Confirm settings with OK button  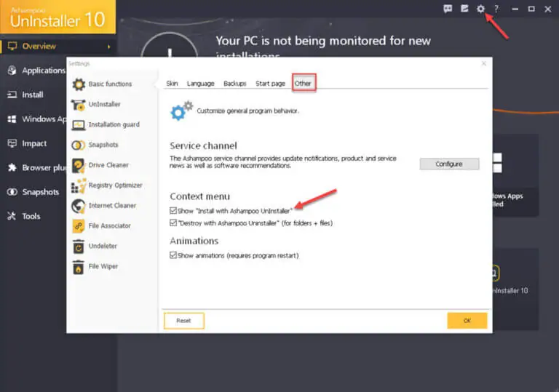point(467,321)
